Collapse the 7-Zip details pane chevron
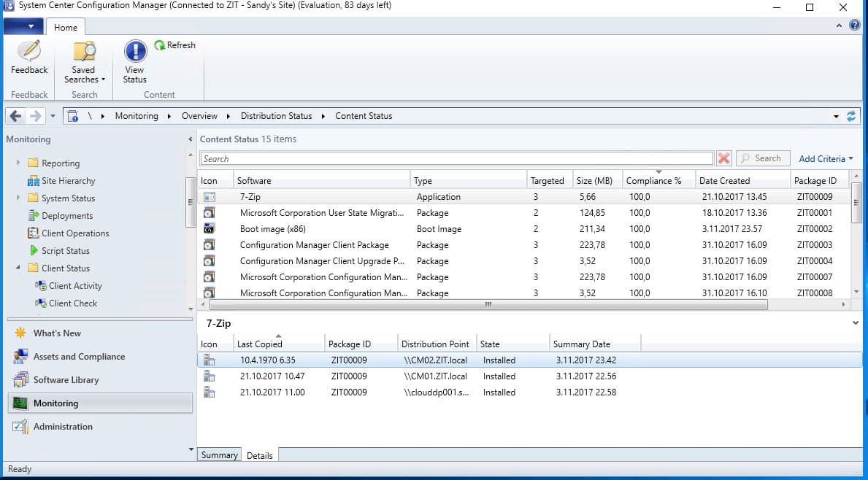 click(856, 323)
